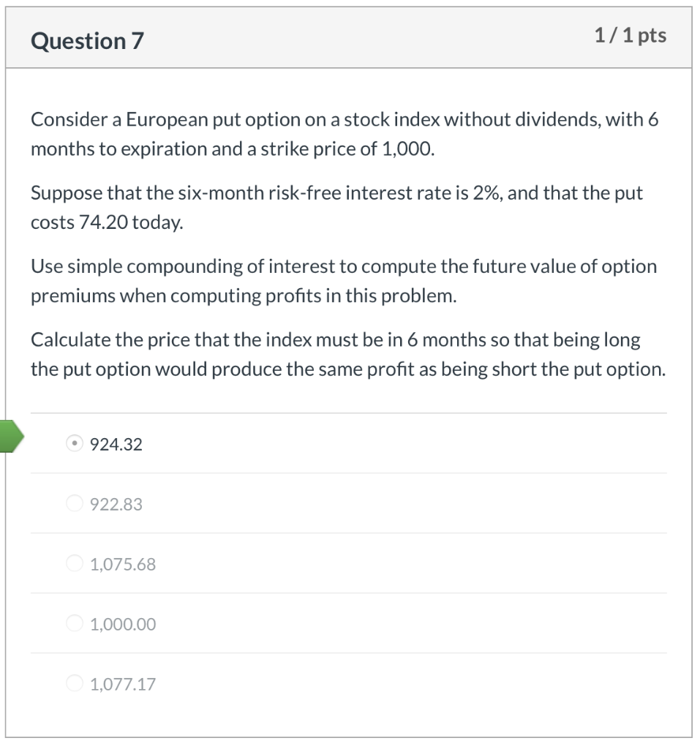The height and width of the screenshot is (749, 700).
Task: Select the 924.32 radio button
Action: click(x=75, y=444)
